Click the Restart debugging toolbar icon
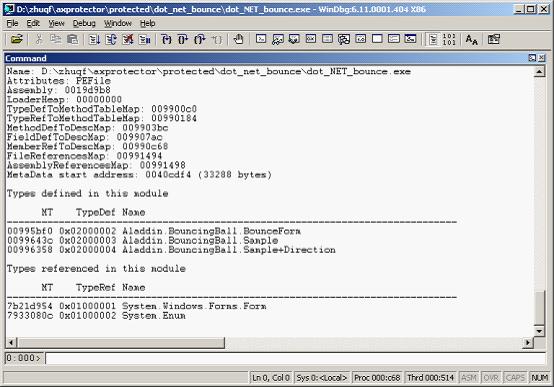Viewport: 554px width, 387px height. click(111, 39)
